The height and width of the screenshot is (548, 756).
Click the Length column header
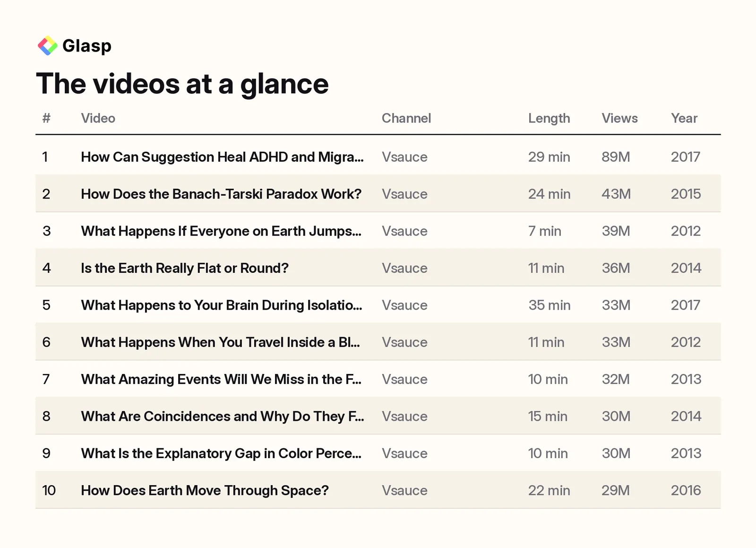coord(549,118)
